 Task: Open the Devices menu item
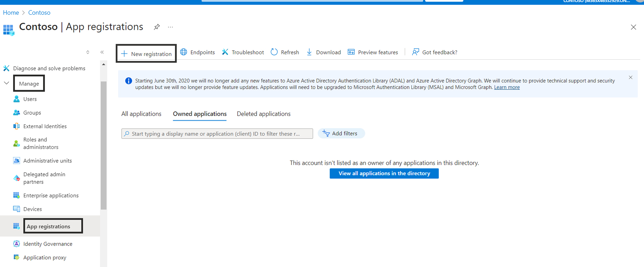[33, 209]
